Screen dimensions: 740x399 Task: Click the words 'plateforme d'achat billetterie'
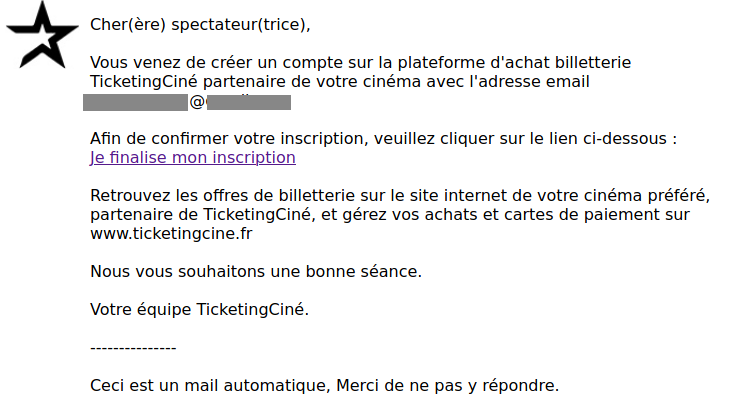coord(514,63)
